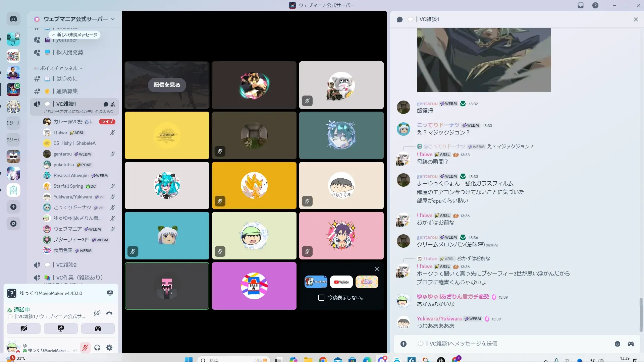644x362 pixels.
Task: Click the add a server plus icon
Action: [13, 207]
